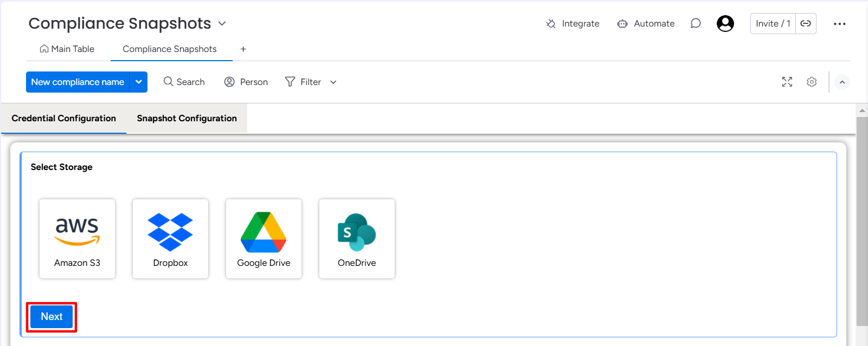This screenshot has height=346, width=868.
Task: Open the view settings gear icon
Action: (x=812, y=82)
